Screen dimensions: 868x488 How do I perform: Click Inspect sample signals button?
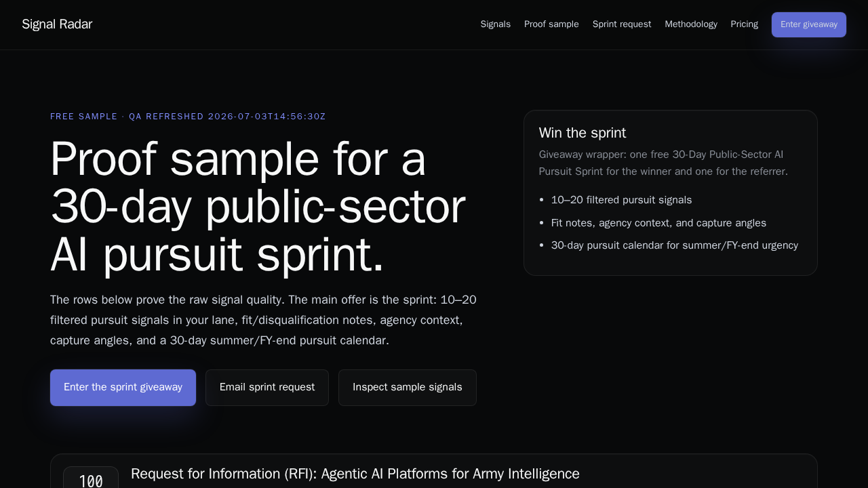(x=408, y=388)
